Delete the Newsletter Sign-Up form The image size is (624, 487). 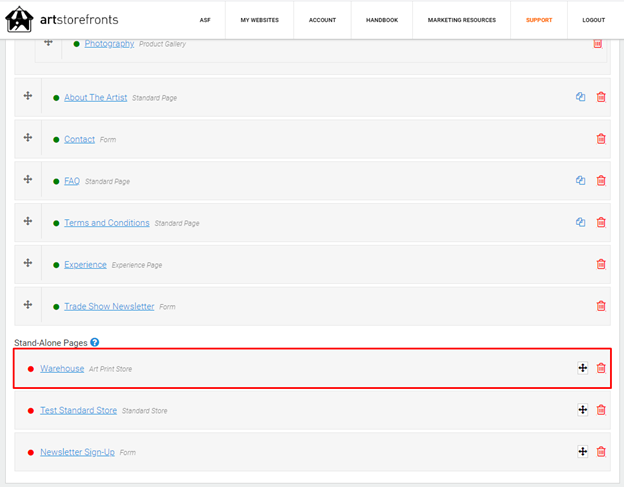coord(601,452)
